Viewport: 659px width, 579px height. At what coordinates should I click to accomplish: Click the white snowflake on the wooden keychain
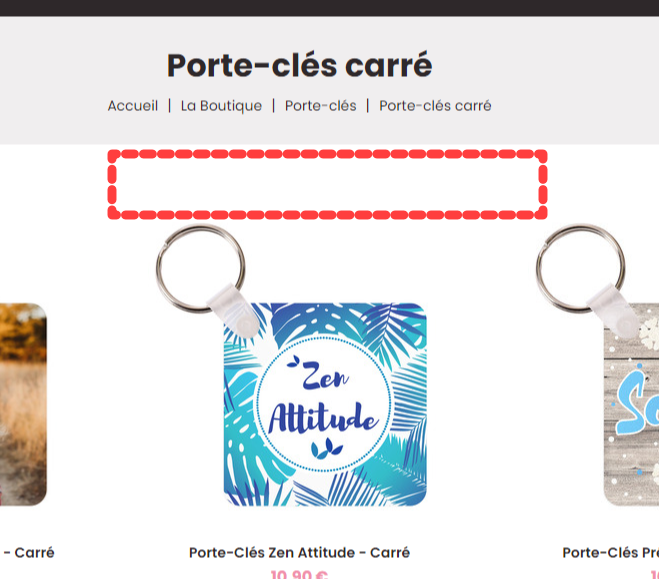tap(651, 333)
